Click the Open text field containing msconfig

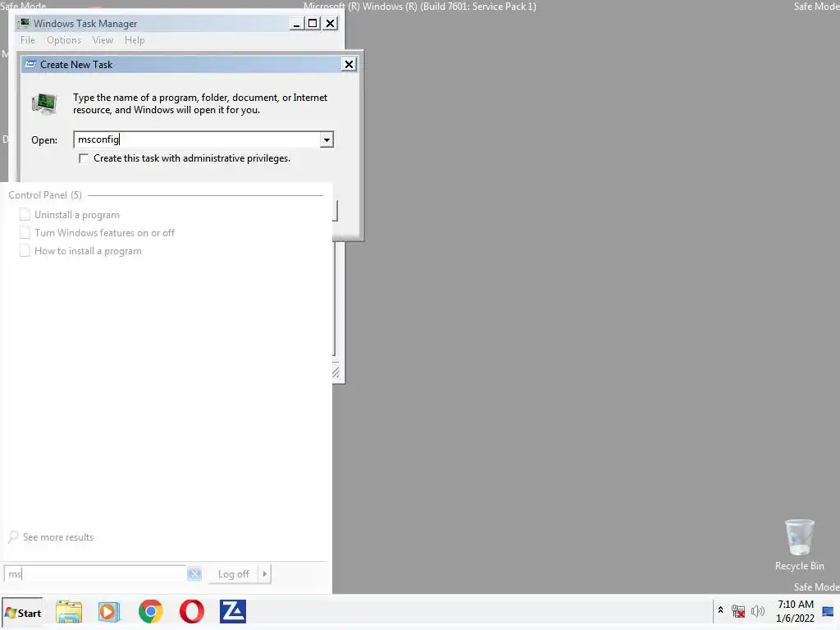[x=197, y=139]
